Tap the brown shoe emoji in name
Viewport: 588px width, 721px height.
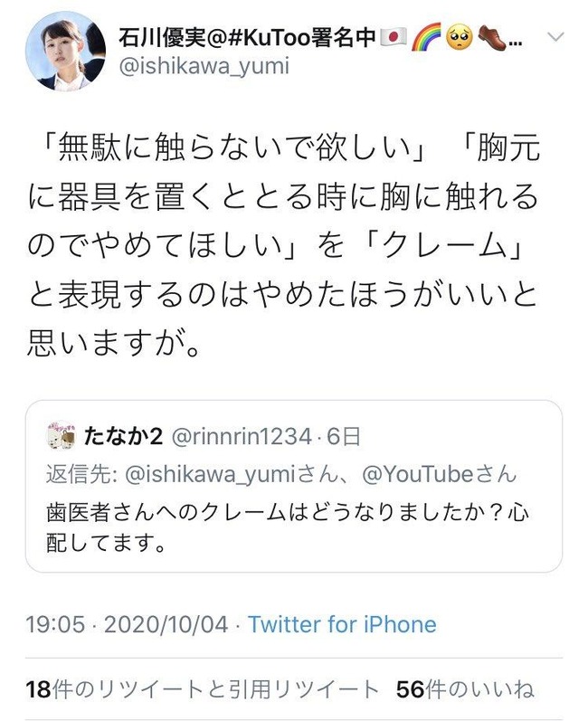pyautogui.click(x=492, y=38)
